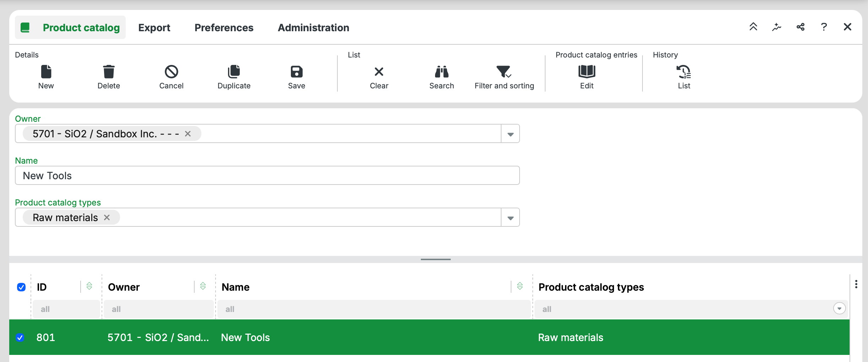Open Filter and sorting funnel icon

click(x=504, y=72)
